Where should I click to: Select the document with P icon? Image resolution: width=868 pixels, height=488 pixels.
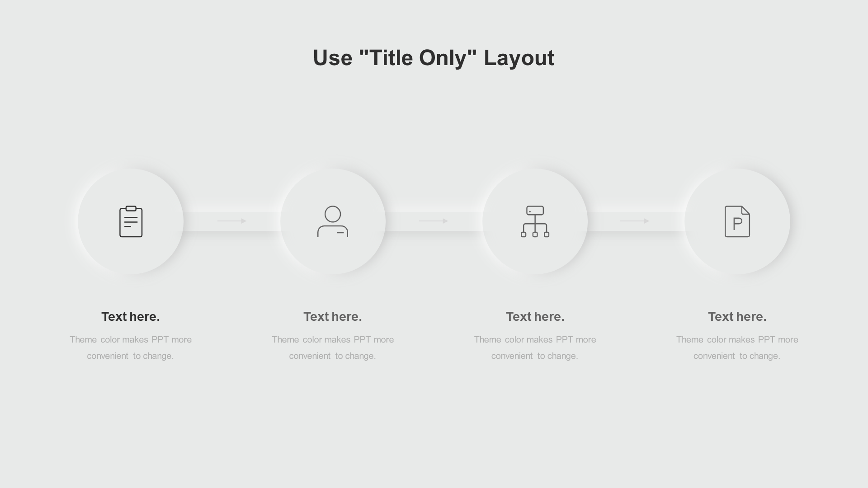click(x=737, y=221)
